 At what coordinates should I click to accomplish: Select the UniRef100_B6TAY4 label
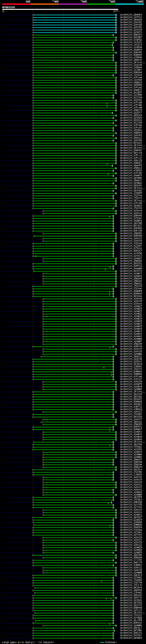pyautogui.click(x=131, y=588)
